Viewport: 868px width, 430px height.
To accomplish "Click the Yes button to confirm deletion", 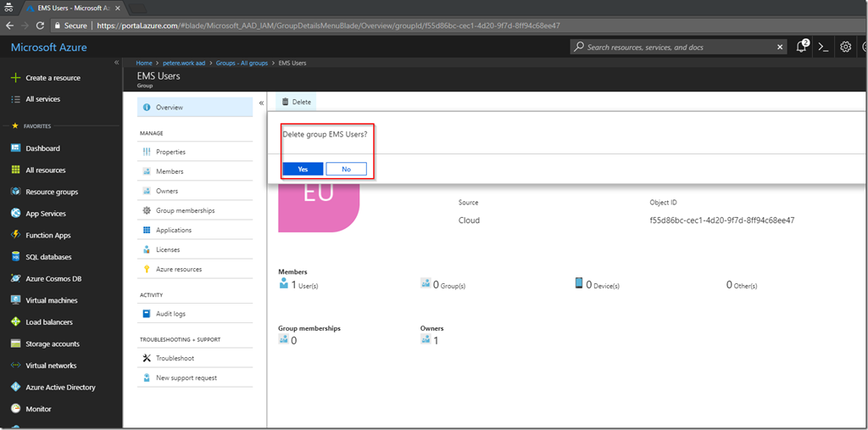I will [x=303, y=169].
